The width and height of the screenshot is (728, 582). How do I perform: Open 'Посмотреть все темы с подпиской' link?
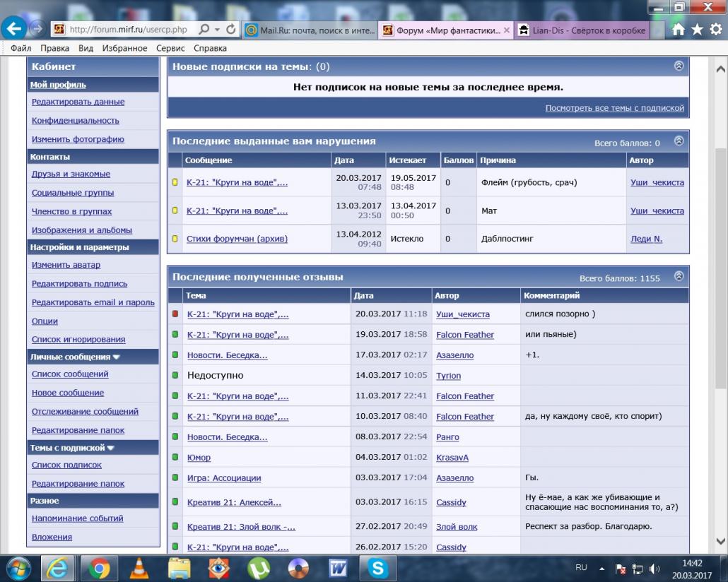(x=614, y=108)
